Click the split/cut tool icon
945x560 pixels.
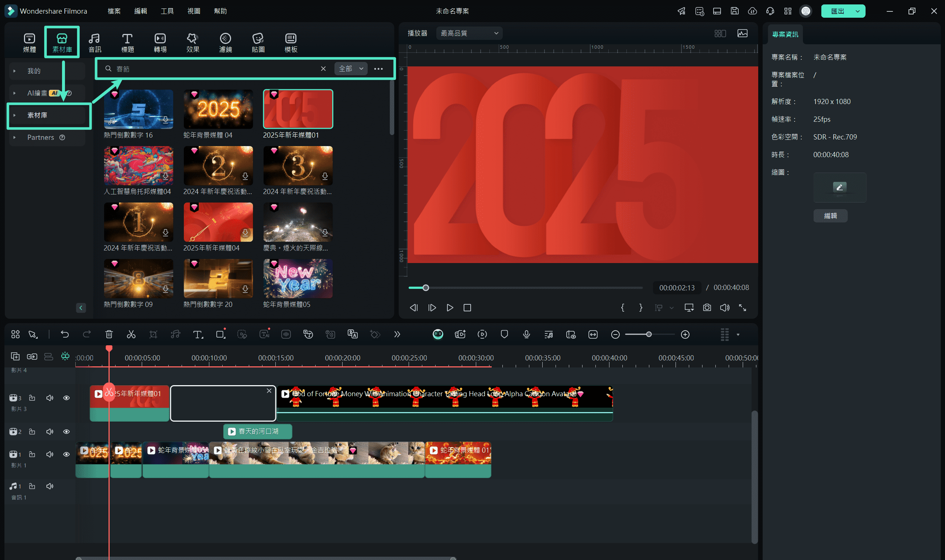click(131, 335)
